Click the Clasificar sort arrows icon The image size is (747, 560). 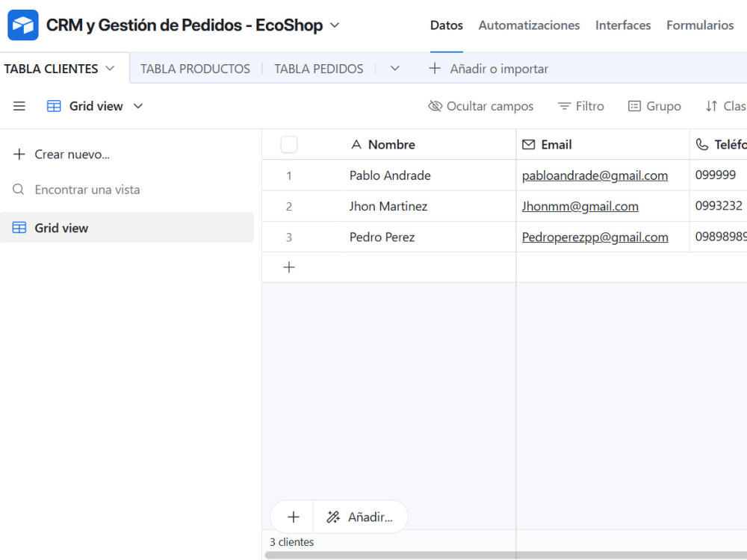pyautogui.click(x=711, y=106)
